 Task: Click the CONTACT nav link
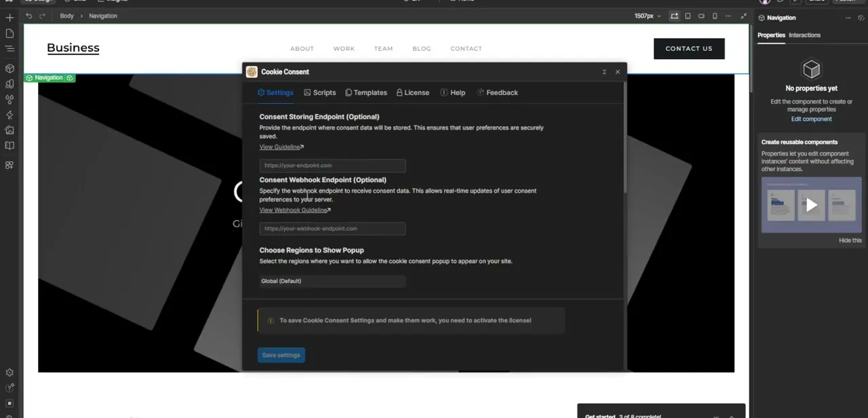(466, 49)
